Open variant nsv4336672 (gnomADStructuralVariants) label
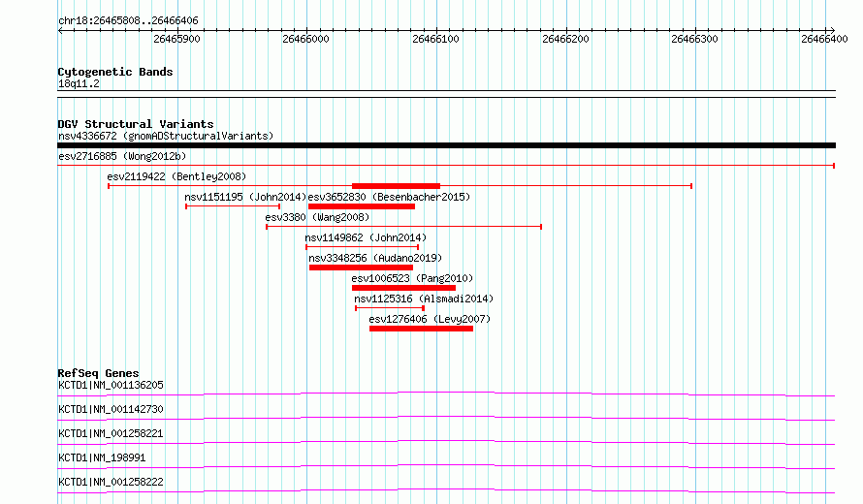Viewport: 863px width, 504px height. [x=166, y=136]
